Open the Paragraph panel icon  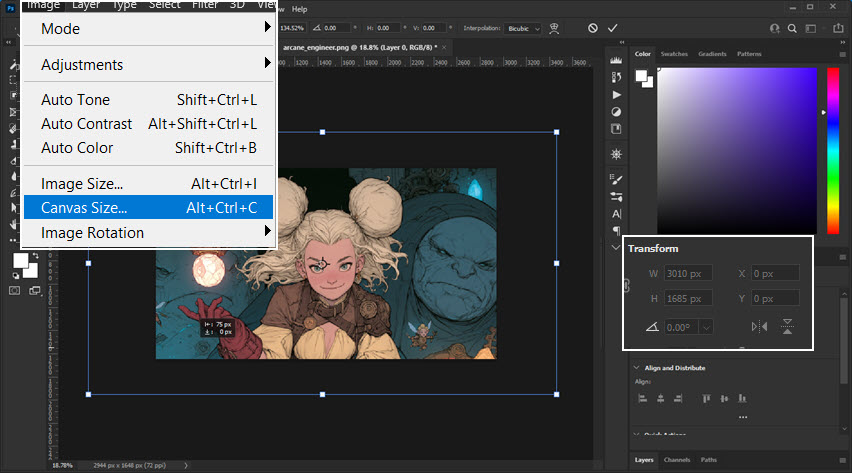[x=616, y=231]
